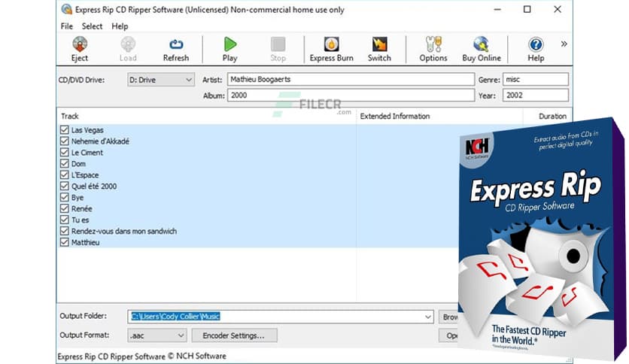This screenshot has width=629, height=364.
Task: Open the Select menu
Action: [92, 26]
